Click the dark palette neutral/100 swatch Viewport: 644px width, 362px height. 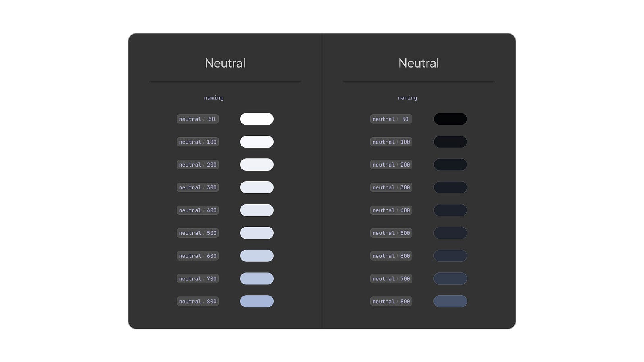450,142
